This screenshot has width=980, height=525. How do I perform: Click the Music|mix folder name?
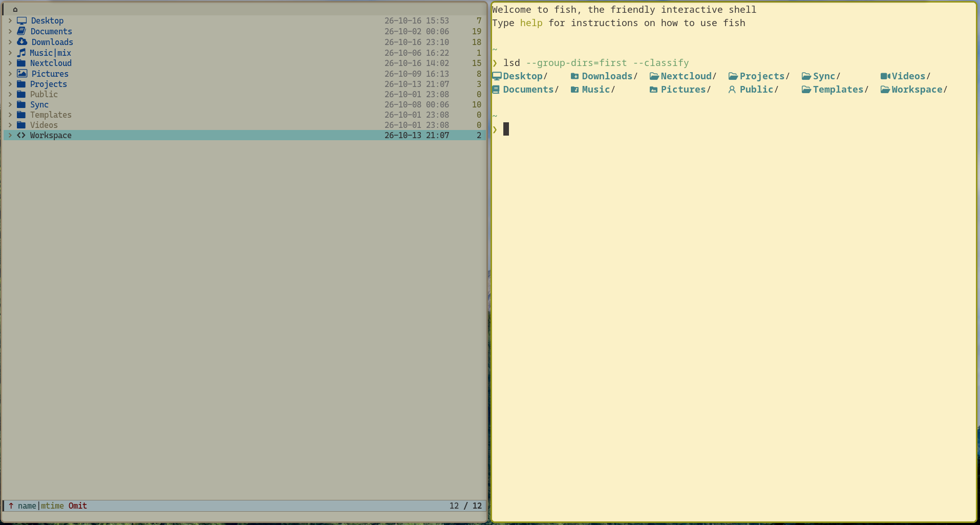point(50,53)
